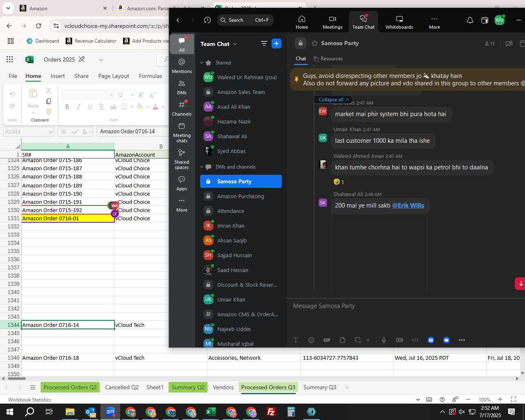Open Umair Khan chat
Screen dimensions: 525x420
pos(241,299)
